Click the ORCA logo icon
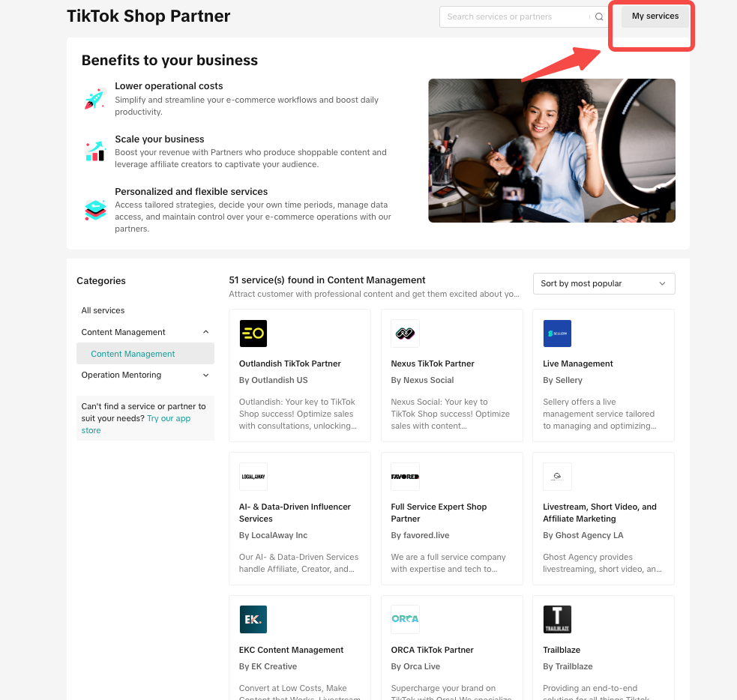This screenshot has width=737, height=700. 405,620
